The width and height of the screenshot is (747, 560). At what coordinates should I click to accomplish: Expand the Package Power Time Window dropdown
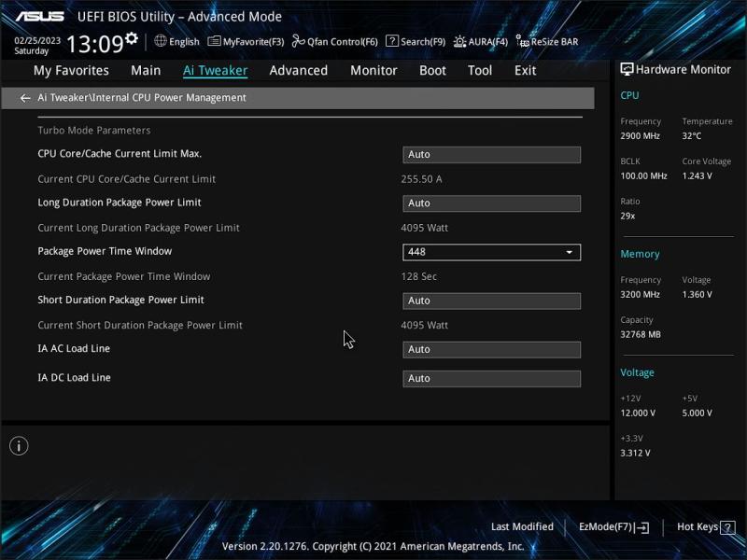point(569,252)
